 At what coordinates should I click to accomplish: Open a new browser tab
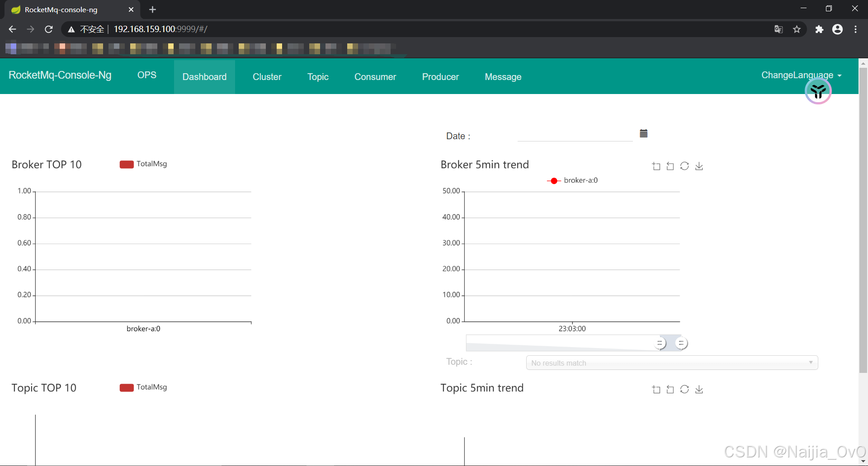click(x=152, y=9)
